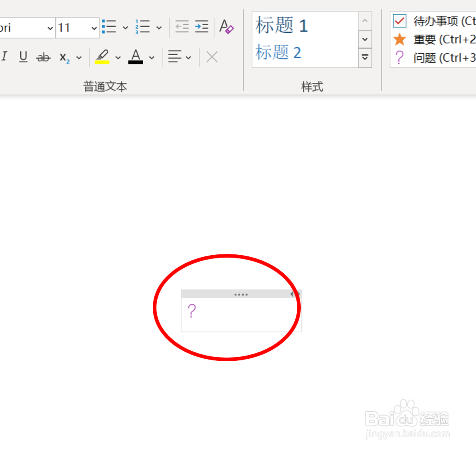
Task: Decrease the paragraph indent
Action: [182, 26]
